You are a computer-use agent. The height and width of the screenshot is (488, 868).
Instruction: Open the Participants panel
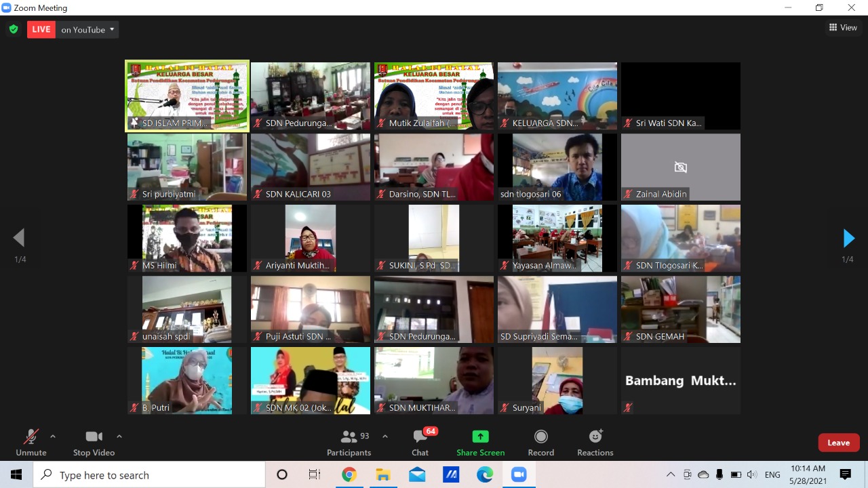(x=349, y=443)
